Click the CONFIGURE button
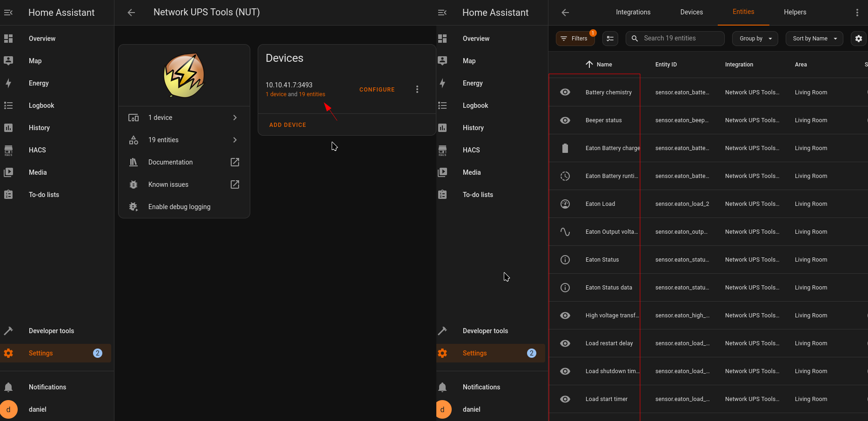 [377, 90]
